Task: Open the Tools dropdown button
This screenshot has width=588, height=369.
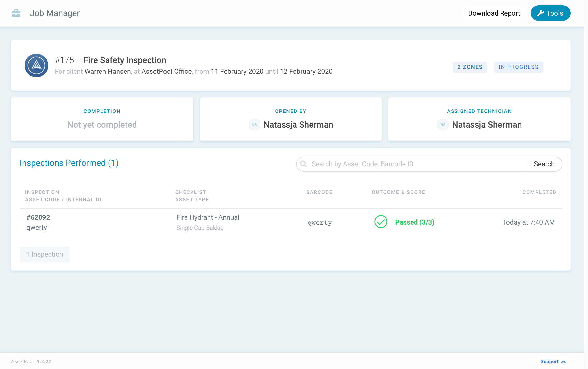Action: tap(550, 13)
